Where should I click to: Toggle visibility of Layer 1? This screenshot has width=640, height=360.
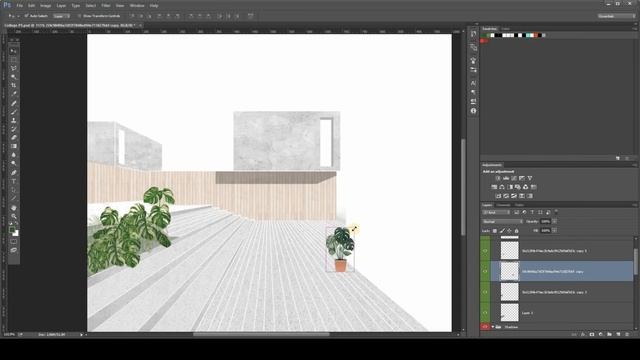pos(485,313)
